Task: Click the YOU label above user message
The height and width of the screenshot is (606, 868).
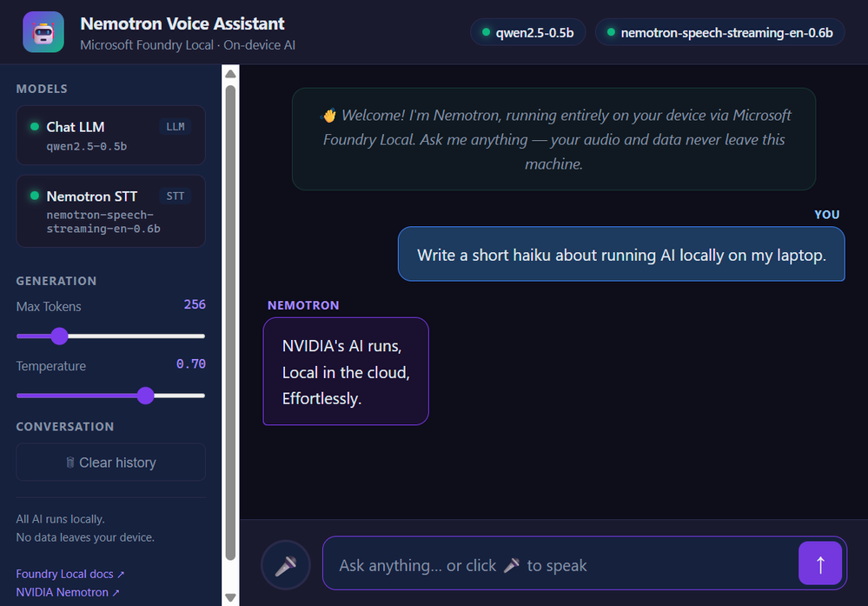Action: 826,215
